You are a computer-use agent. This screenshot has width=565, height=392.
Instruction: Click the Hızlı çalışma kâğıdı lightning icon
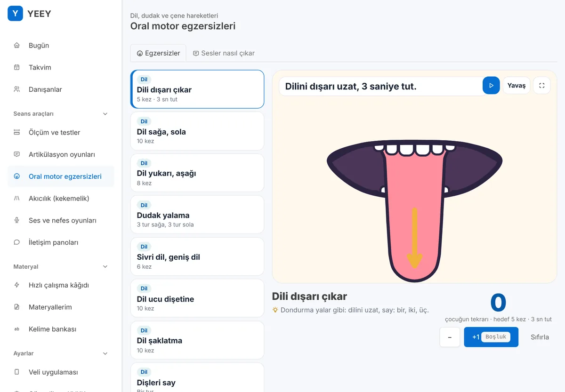click(17, 285)
